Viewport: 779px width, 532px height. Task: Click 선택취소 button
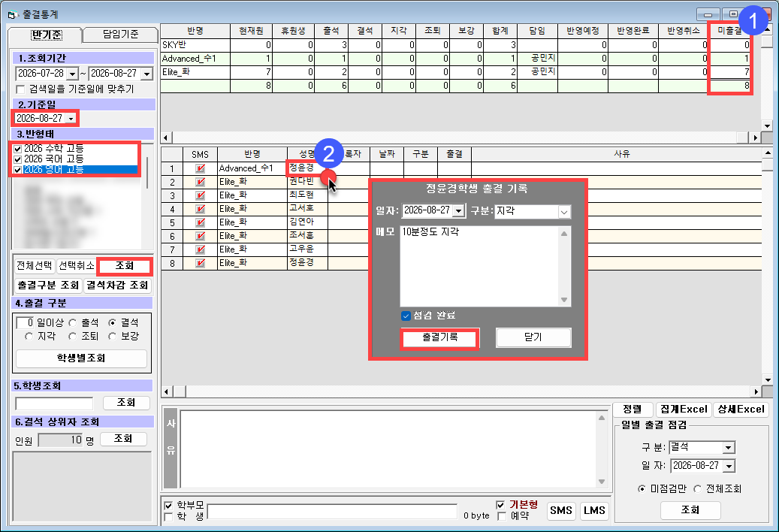click(76, 266)
